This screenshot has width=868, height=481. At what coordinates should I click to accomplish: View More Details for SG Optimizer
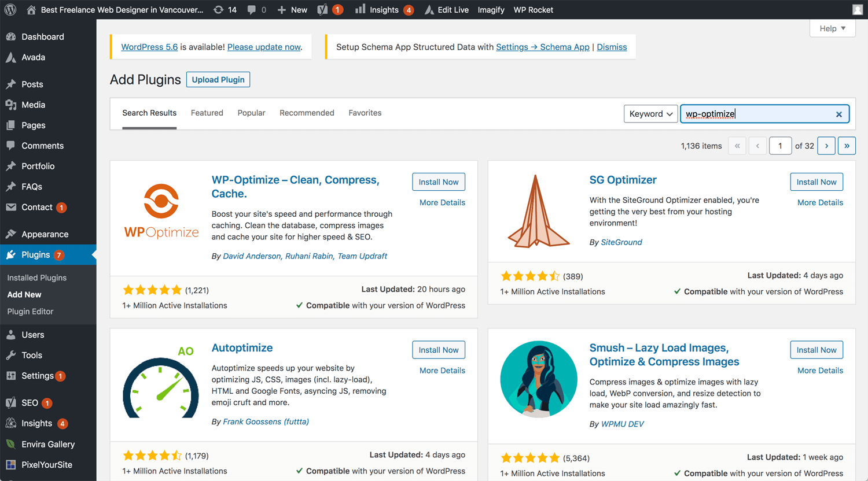point(820,202)
